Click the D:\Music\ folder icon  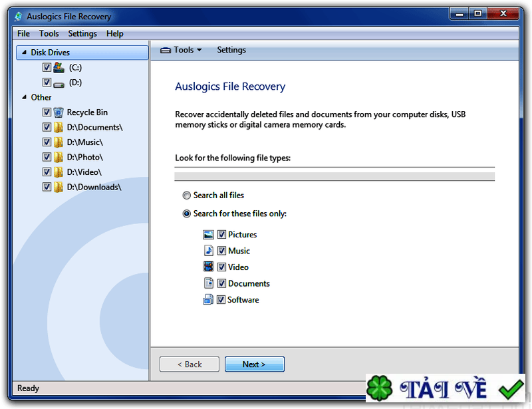click(x=59, y=142)
